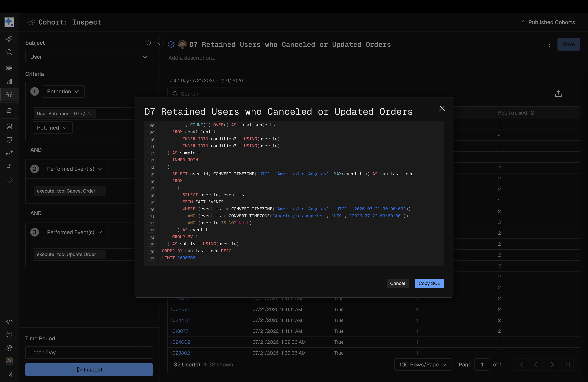Image resolution: width=588 pixels, height=382 pixels.
Task: Open table three-dot options menu
Action: point(574,94)
